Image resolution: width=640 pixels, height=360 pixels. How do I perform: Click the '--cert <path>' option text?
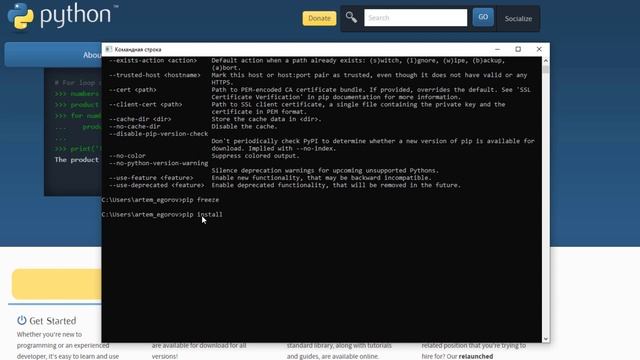click(132, 90)
